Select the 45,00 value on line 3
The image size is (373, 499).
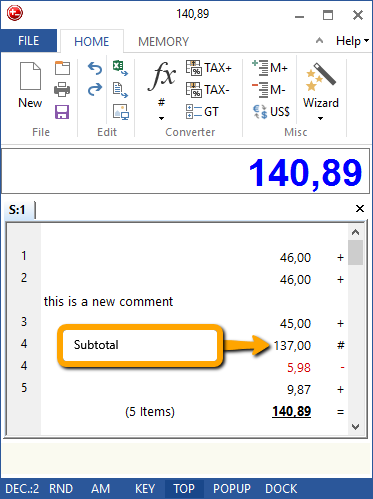coord(295,324)
